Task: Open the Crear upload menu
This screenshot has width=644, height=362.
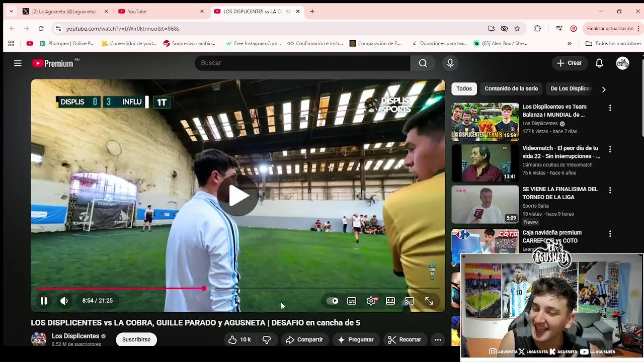Action: [x=569, y=63]
